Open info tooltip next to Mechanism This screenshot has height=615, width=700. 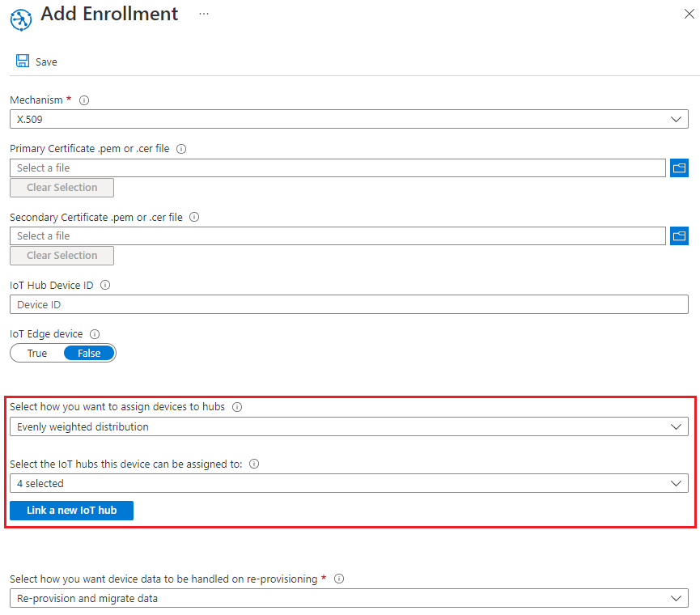[84, 100]
